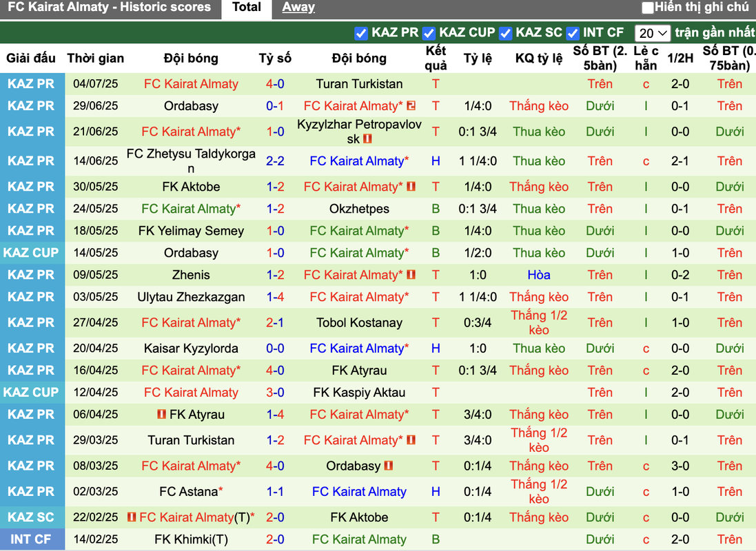Image resolution: width=756 pixels, height=551 pixels.
Task: Click odds 1/2:0 in 14/05/25 row
Action: (x=478, y=253)
